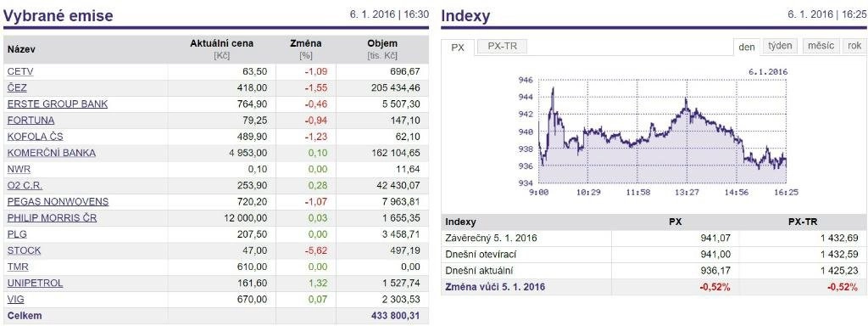Show the weekly chart via týden
The image size is (868, 326).
tap(780, 46)
